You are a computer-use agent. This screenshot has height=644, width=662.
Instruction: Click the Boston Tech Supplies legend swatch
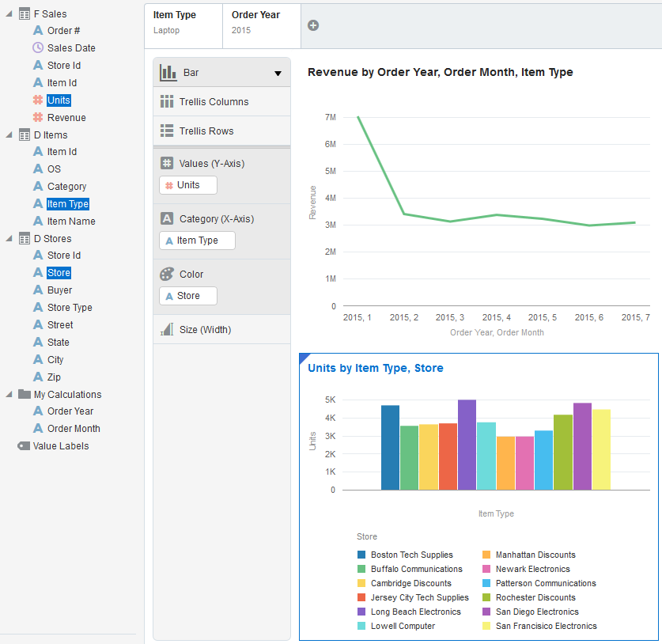pos(361,555)
